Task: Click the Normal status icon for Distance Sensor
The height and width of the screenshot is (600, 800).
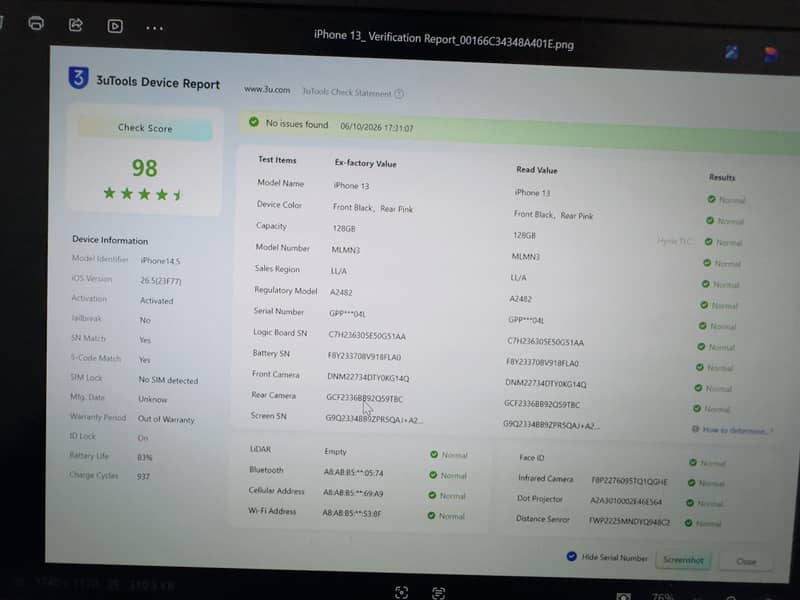Action: point(688,522)
